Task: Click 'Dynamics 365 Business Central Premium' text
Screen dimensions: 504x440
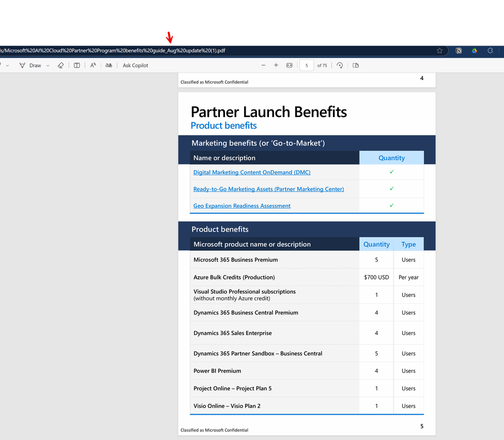Action: point(246,313)
